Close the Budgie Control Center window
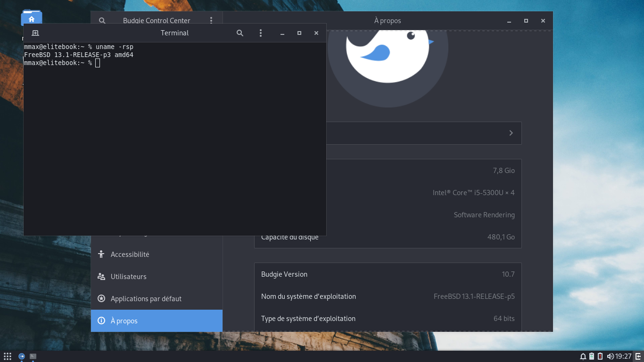 point(543,21)
